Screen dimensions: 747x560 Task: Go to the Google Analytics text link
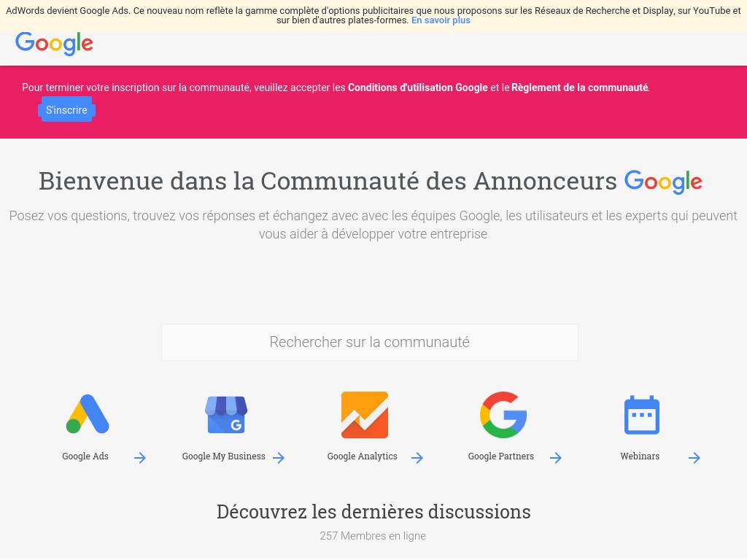362,456
